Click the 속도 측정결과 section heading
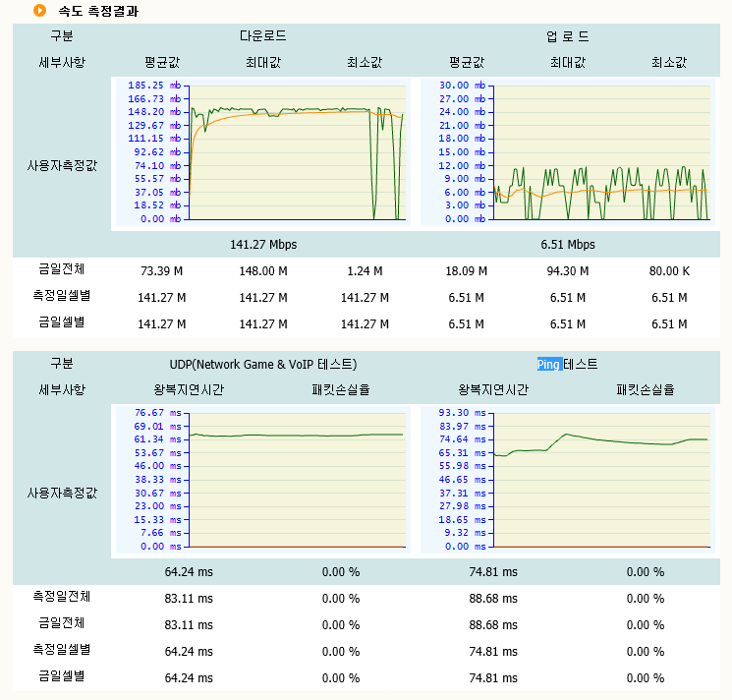Viewport: 732px width, 700px height. point(97,12)
